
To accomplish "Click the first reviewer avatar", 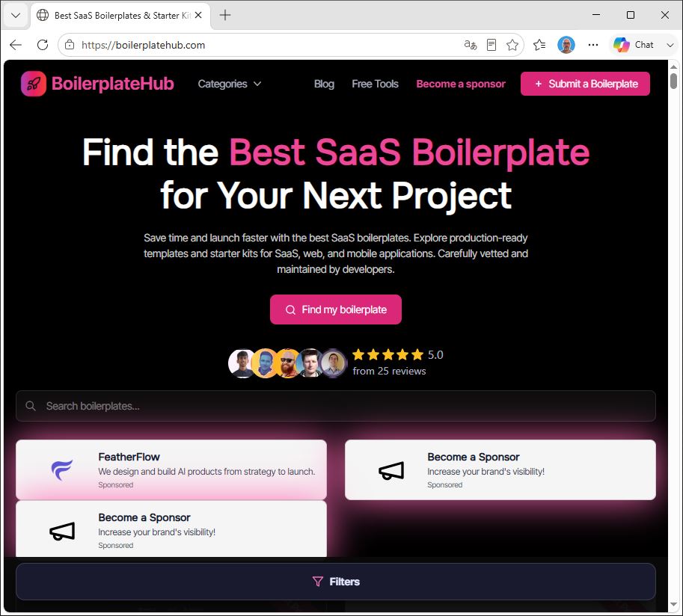I will point(241,363).
